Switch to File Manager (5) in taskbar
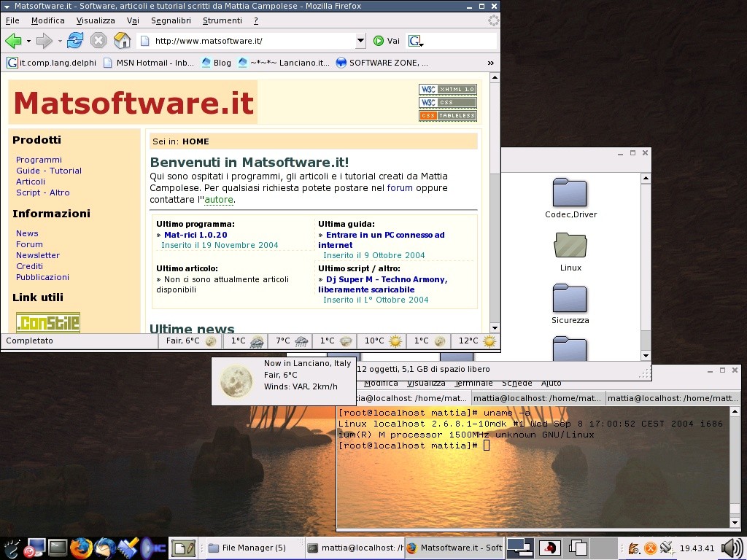 pos(254,548)
